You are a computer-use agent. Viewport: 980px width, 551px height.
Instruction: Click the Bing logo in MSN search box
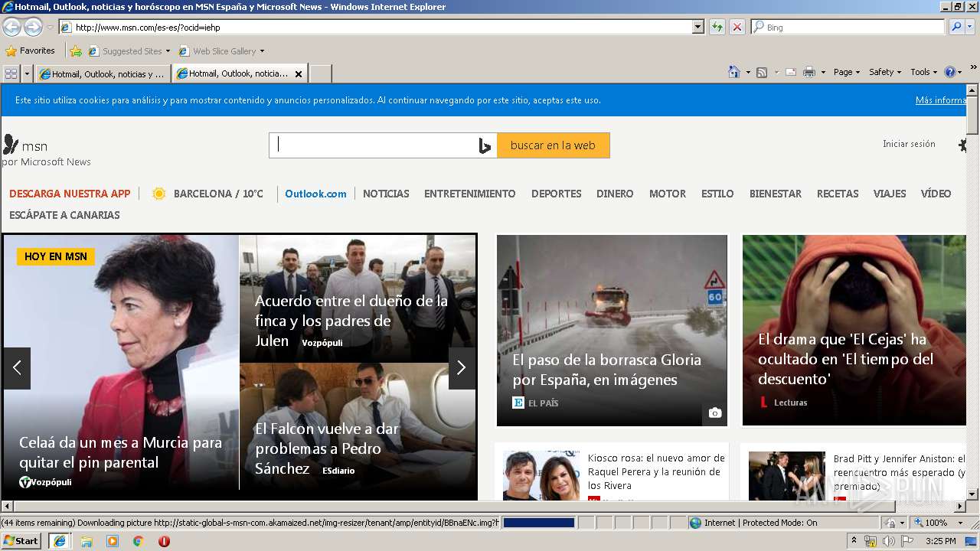[x=485, y=145]
